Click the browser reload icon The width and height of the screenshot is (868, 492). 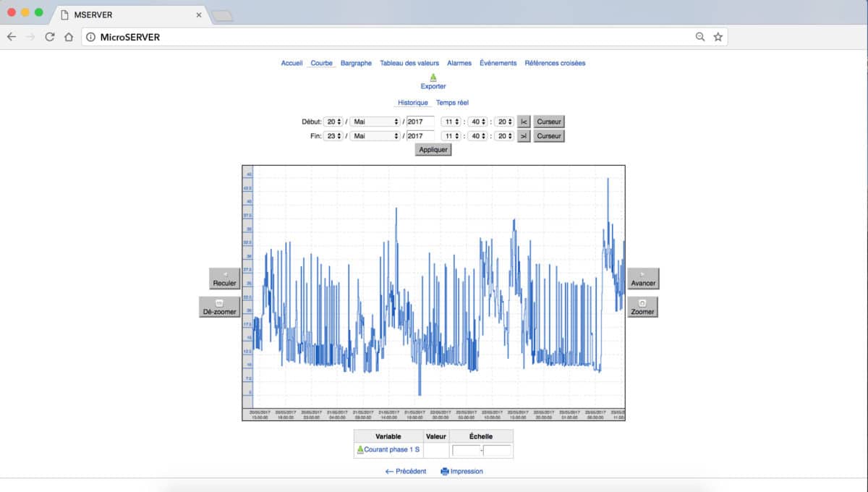coord(50,37)
